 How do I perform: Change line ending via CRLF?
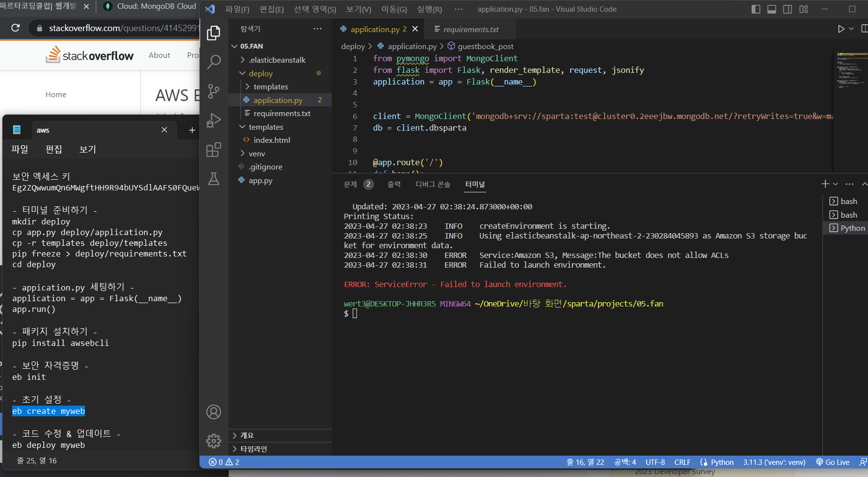(682, 462)
